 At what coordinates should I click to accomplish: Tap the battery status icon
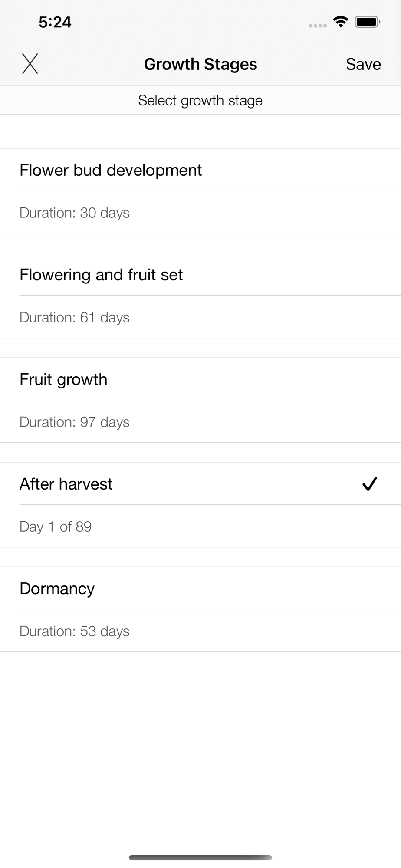(x=367, y=22)
